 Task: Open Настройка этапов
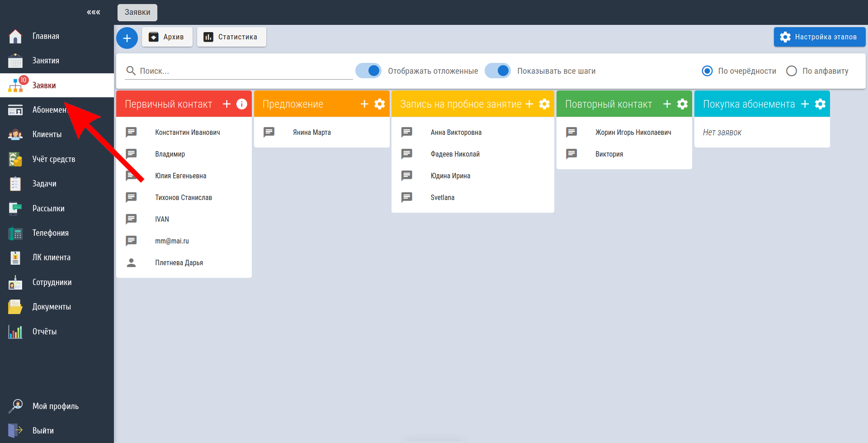[x=820, y=37]
